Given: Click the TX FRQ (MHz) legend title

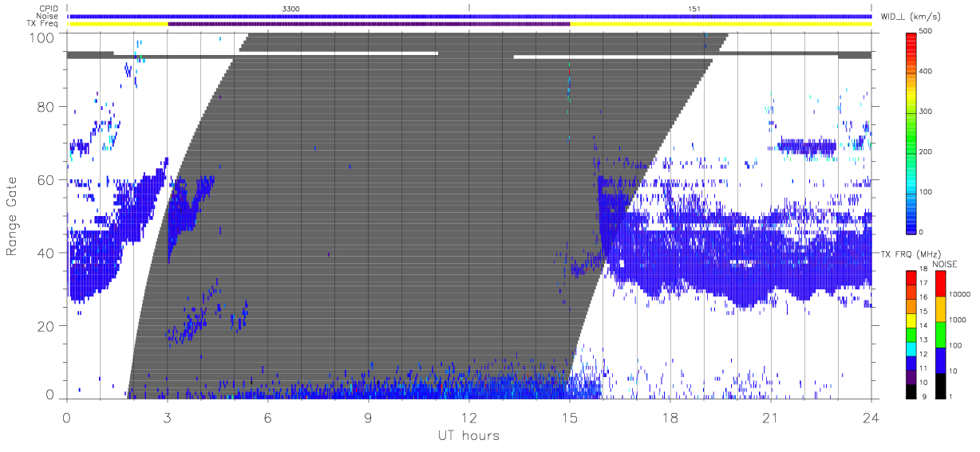Looking at the screenshot, I should [x=911, y=254].
